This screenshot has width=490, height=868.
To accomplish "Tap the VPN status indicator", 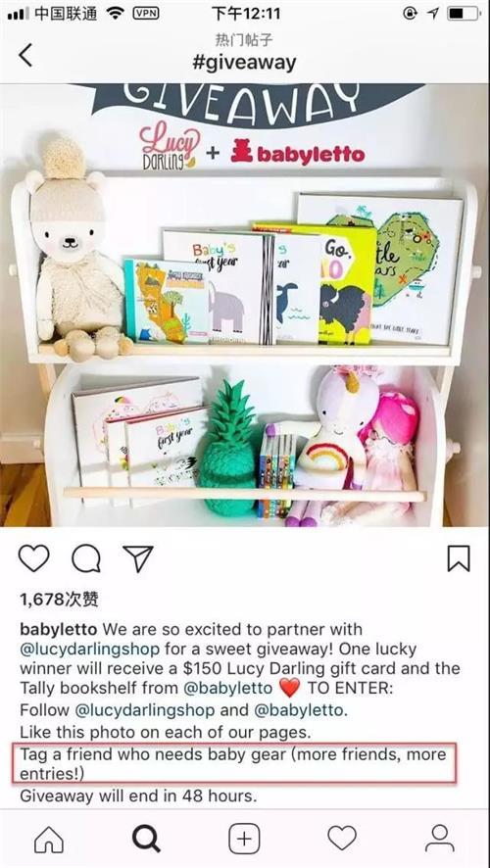I will 146,14.
